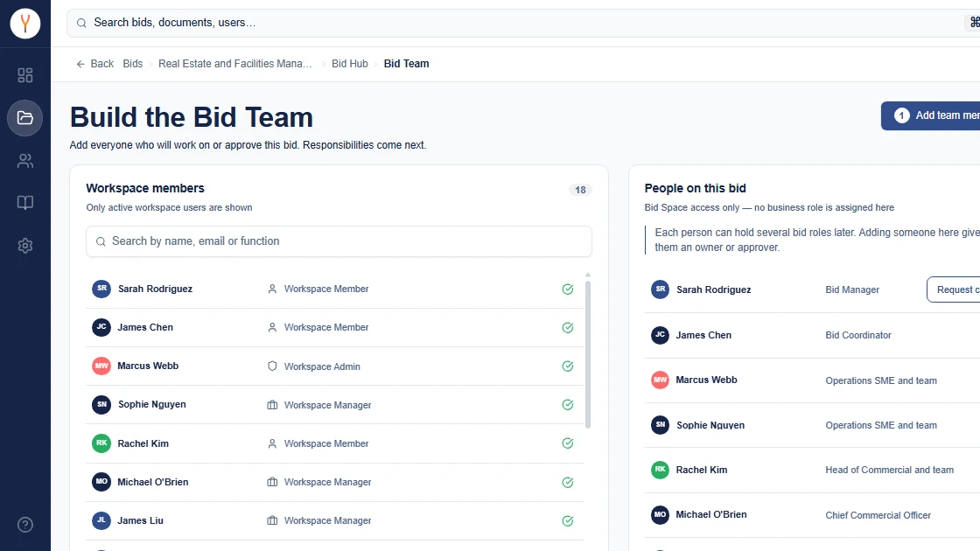
Task: Open the dashboard grid icon in sidebar
Action: (25, 75)
